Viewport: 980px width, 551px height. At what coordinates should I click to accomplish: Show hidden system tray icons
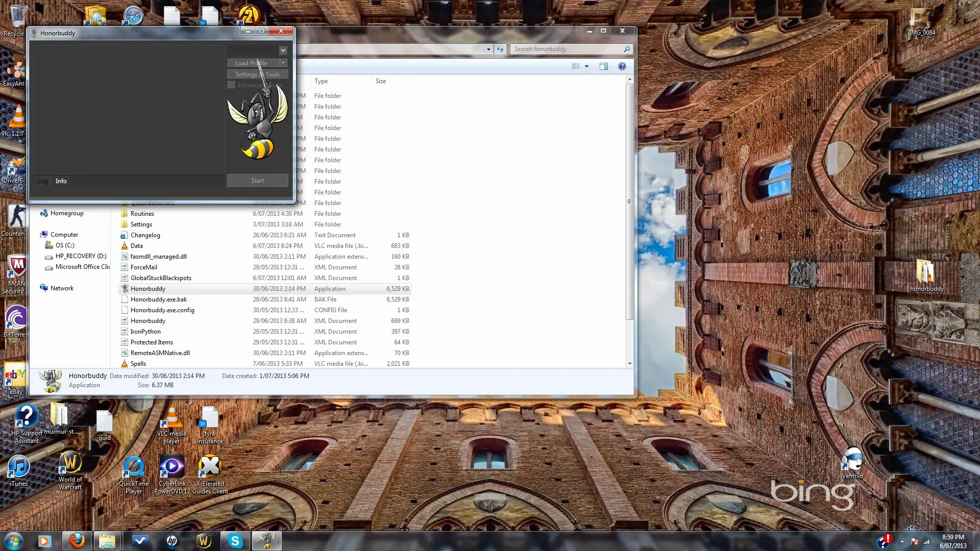tap(902, 541)
